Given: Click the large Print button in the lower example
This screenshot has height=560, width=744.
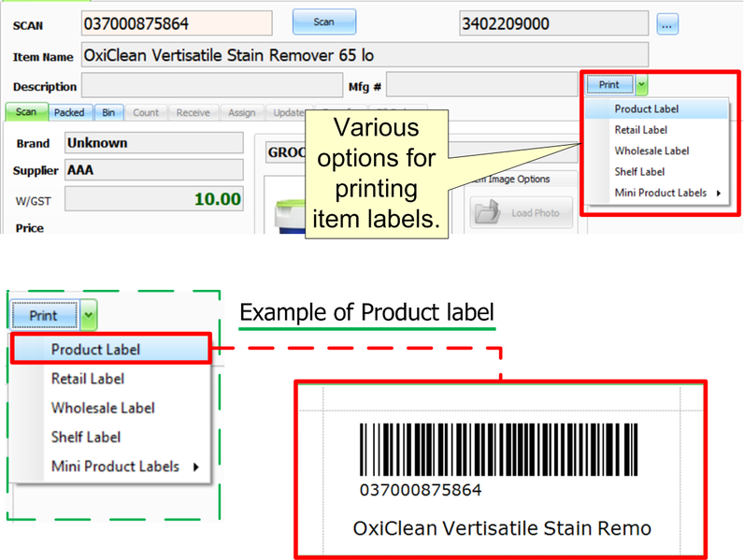Looking at the screenshot, I should pos(44,315).
